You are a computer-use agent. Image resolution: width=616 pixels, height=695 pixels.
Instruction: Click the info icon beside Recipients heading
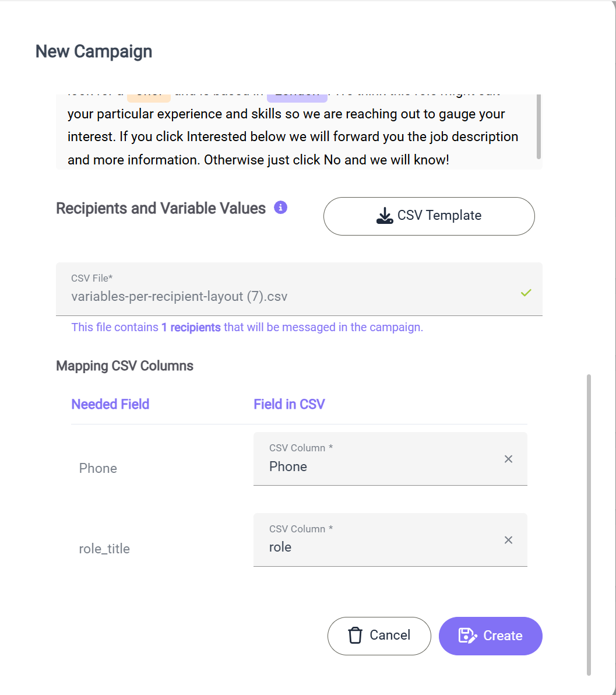point(280,207)
